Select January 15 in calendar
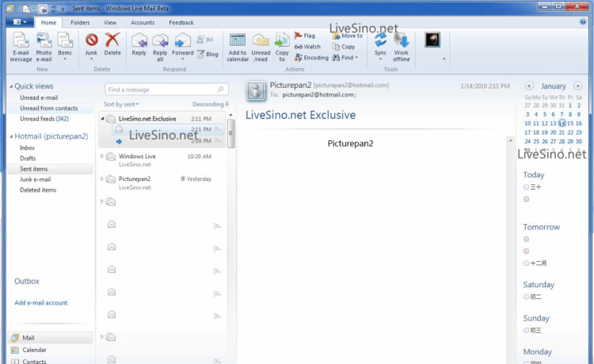594x364 pixels. [570, 123]
